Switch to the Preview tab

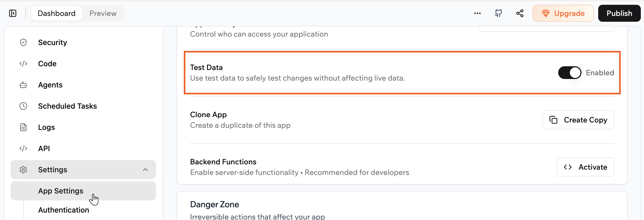tap(103, 13)
